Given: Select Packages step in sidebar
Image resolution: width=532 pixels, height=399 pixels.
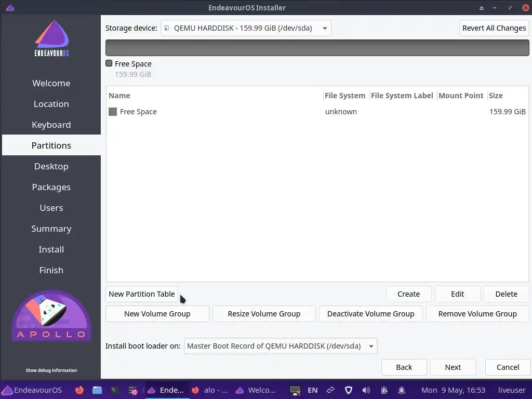Looking at the screenshot, I should pyautogui.click(x=51, y=187).
